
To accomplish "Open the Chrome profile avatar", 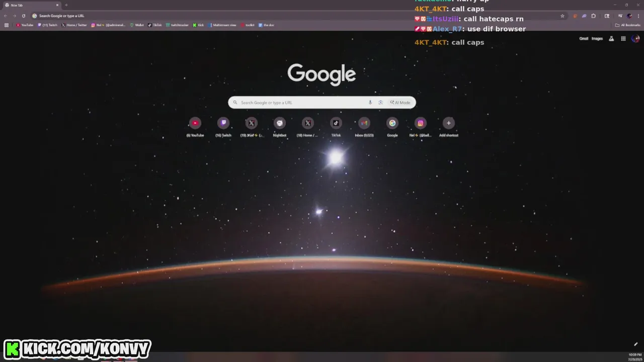I will (629, 16).
